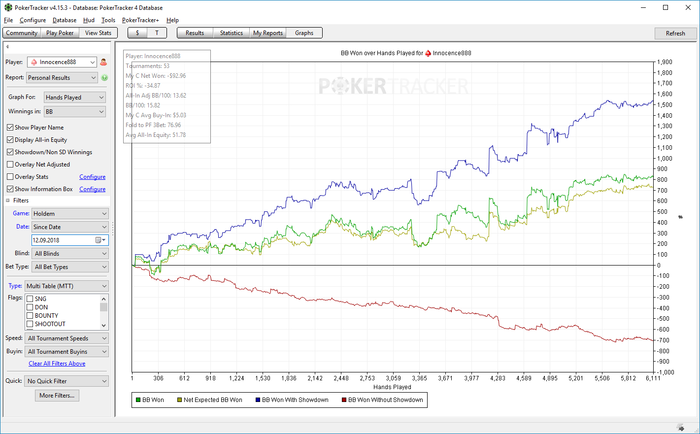The image size is (700, 434).
Task: Open the Blind dropdown
Action: coord(70,254)
